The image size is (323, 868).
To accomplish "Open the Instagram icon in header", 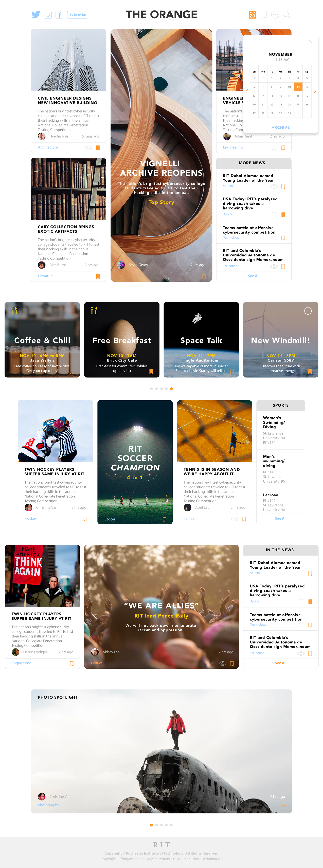I will tap(48, 15).
